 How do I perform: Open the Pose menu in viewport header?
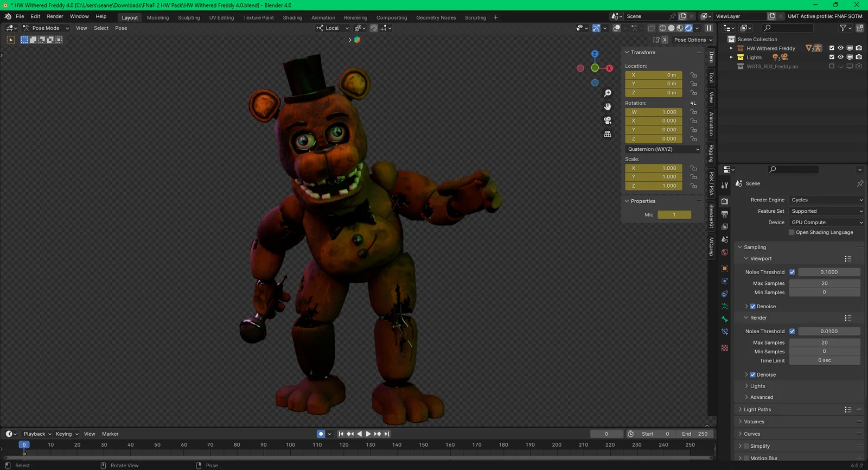point(121,28)
